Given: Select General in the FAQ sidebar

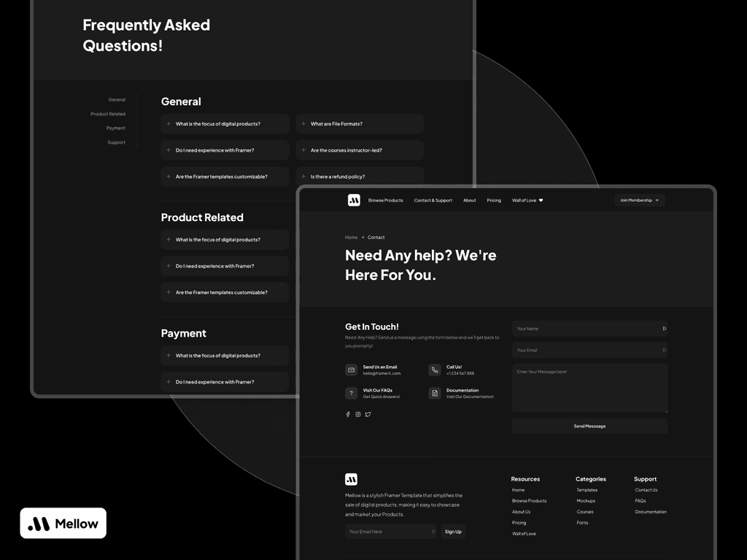Looking at the screenshot, I should point(117,99).
